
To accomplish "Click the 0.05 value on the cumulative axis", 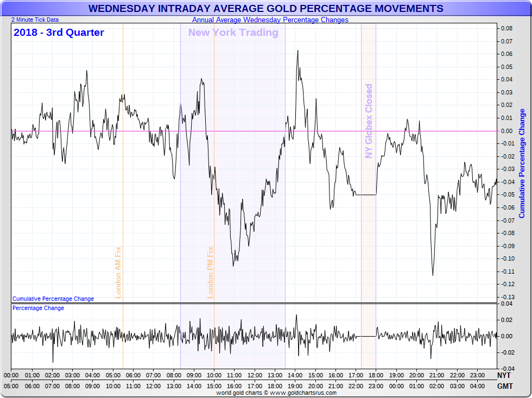I will [x=507, y=67].
